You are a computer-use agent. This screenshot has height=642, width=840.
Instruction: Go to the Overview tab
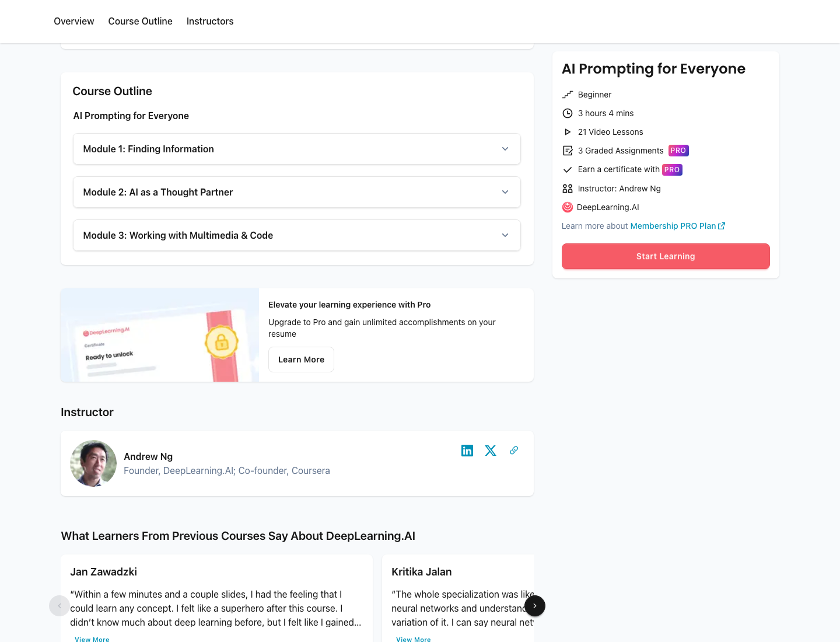74,22
